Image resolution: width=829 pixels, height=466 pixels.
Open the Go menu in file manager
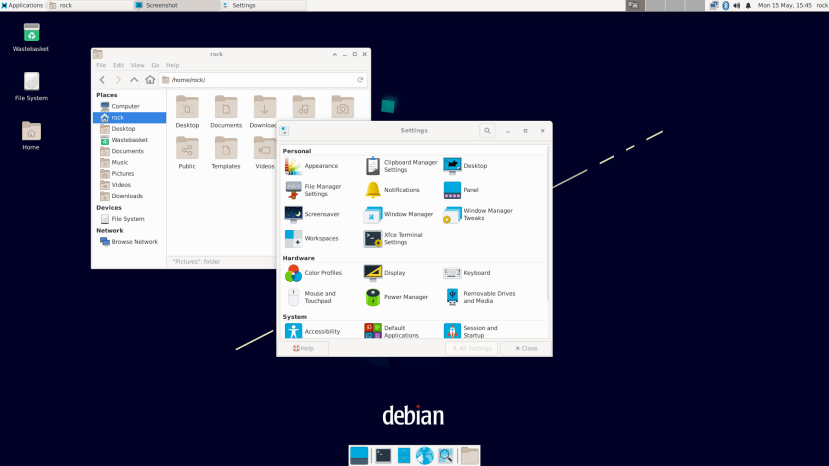(155, 66)
